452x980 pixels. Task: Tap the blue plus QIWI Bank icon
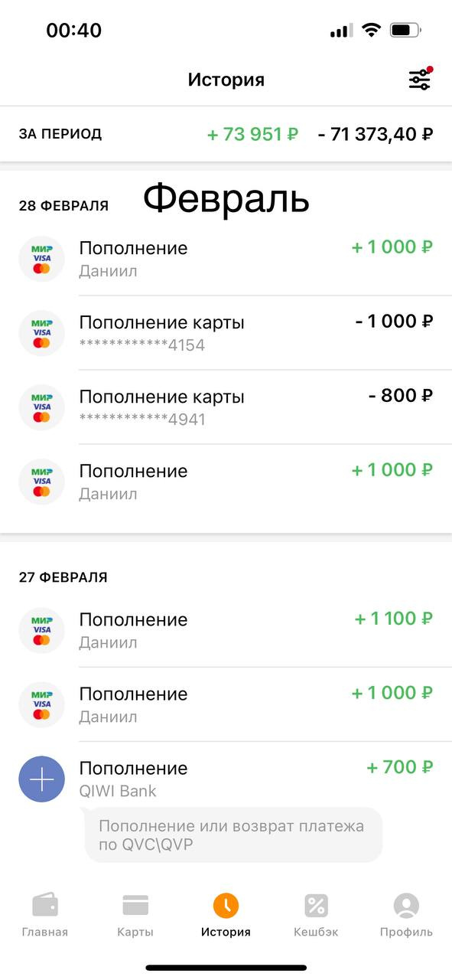pos(41,779)
